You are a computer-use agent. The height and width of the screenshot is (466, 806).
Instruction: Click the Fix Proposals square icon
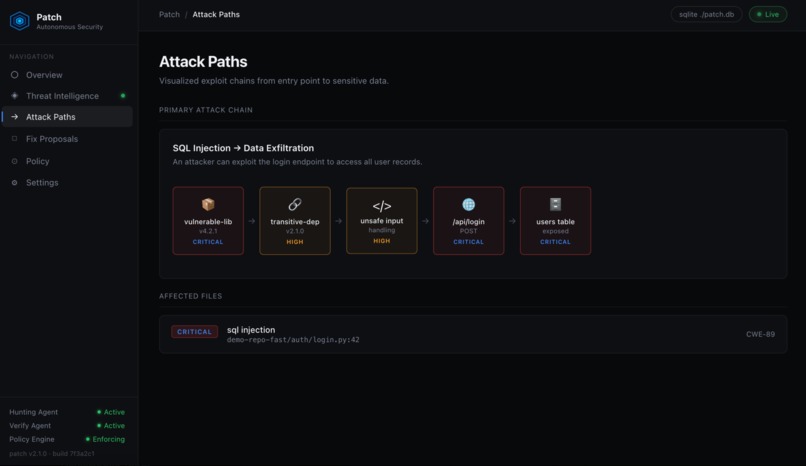pos(14,139)
